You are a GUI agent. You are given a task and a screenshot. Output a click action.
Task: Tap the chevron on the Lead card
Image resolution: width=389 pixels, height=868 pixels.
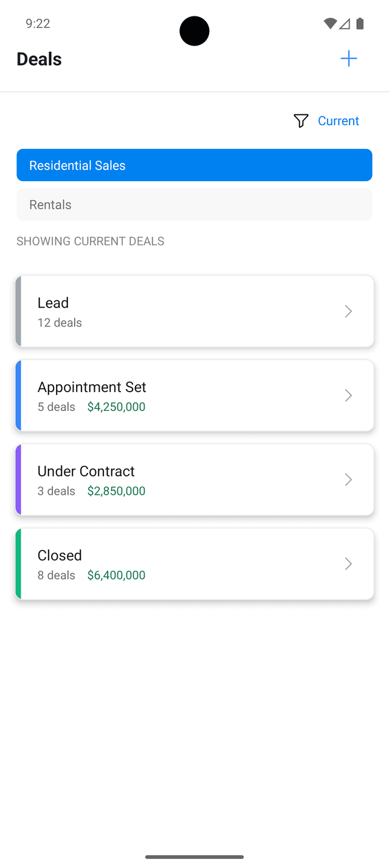[348, 311]
